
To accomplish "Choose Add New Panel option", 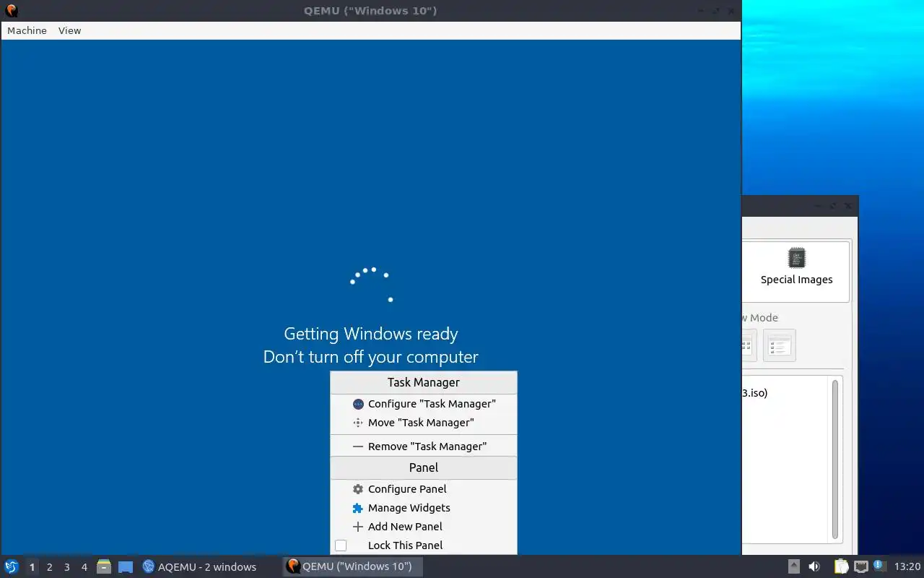I will click(x=424, y=527).
